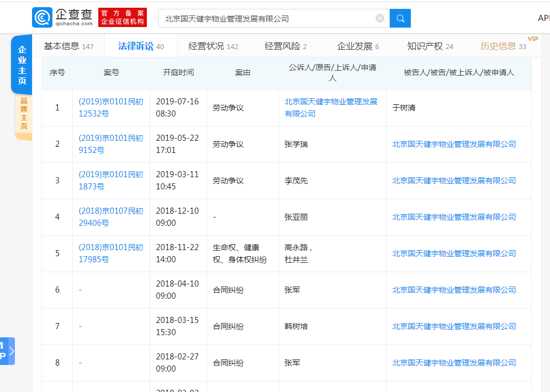Click hearing time 2018-03-15 15:30

point(177,326)
